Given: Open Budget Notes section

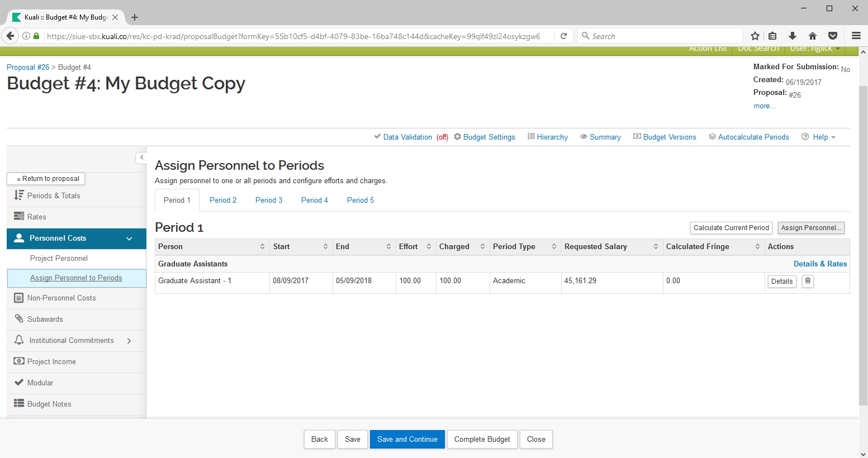Looking at the screenshot, I should pyautogui.click(x=49, y=404).
